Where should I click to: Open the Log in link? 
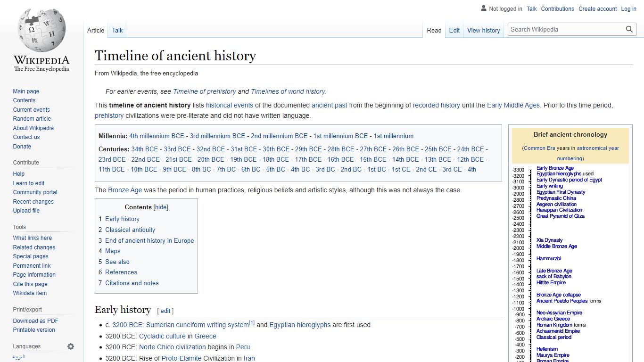[x=629, y=9]
